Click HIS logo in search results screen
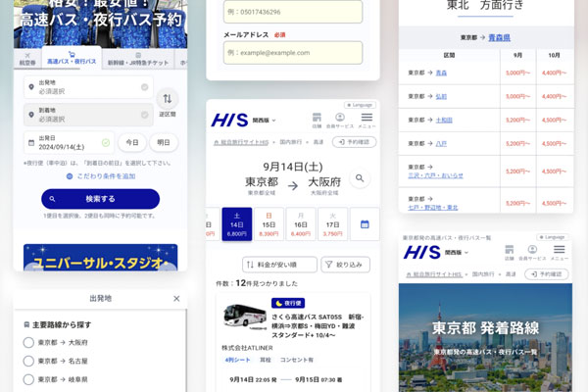This screenshot has height=392, width=588. click(229, 121)
